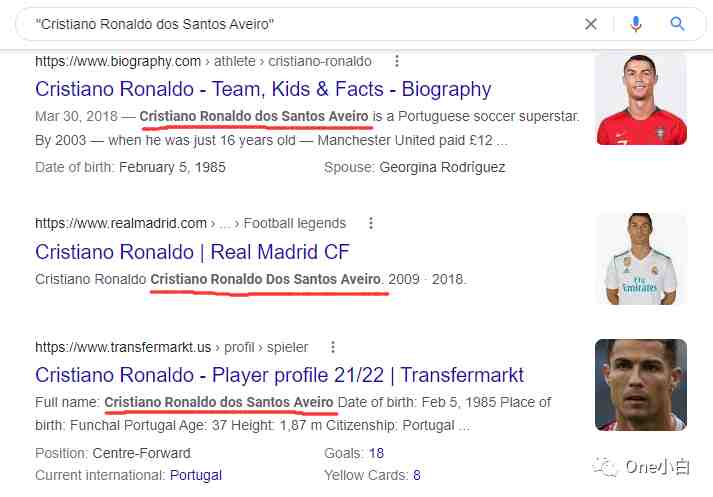Clear the search box text

(x=591, y=24)
